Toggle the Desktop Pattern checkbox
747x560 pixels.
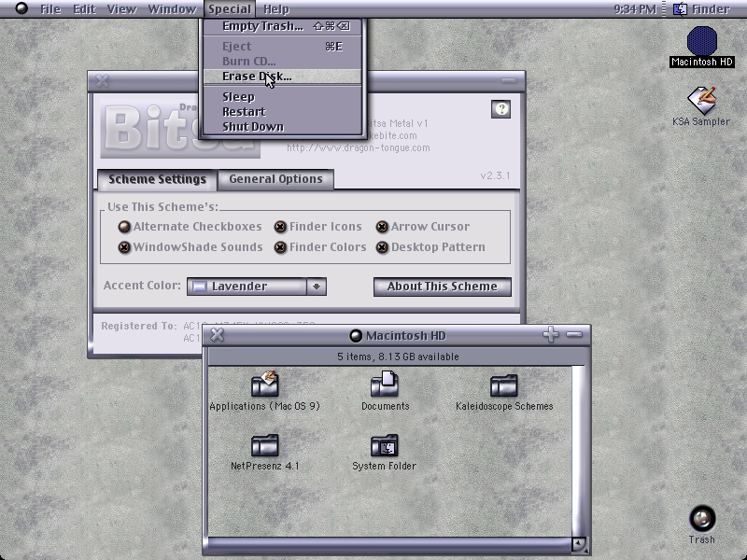[382, 247]
